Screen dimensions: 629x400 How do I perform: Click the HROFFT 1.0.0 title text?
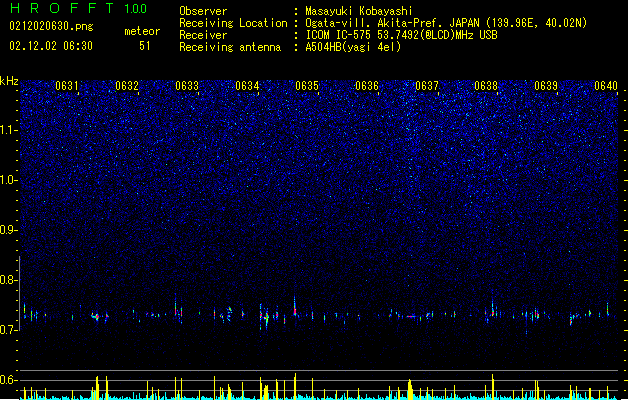pyautogui.click(x=78, y=8)
